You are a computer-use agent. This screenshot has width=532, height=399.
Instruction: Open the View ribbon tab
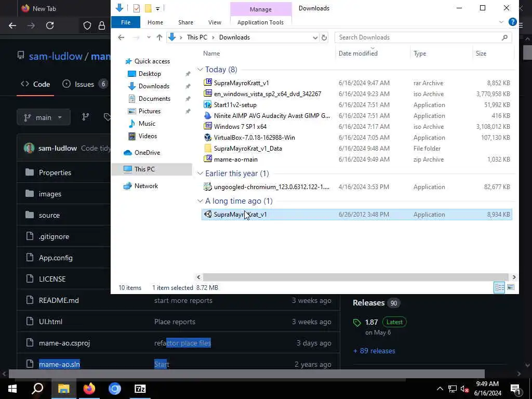point(215,22)
